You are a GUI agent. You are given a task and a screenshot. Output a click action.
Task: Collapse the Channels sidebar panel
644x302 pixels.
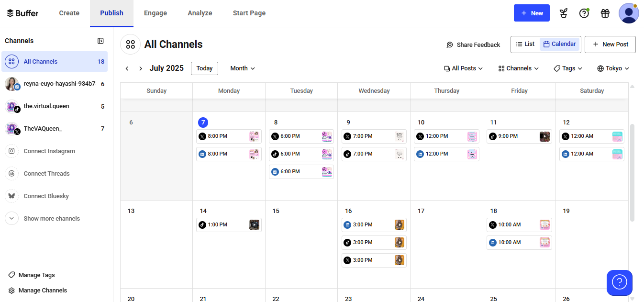(100, 41)
